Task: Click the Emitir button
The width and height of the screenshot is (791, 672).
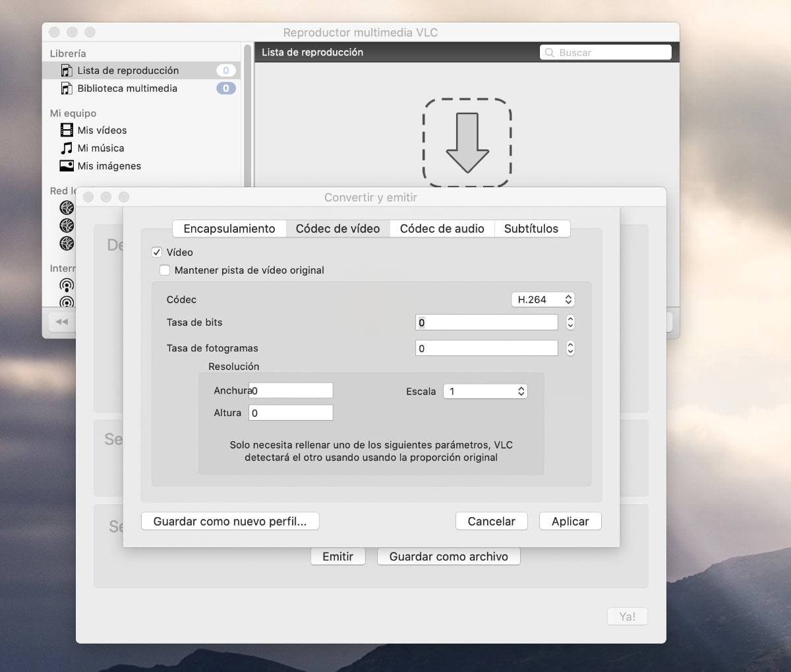Action: pyautogui.click(x=338, y=557)
